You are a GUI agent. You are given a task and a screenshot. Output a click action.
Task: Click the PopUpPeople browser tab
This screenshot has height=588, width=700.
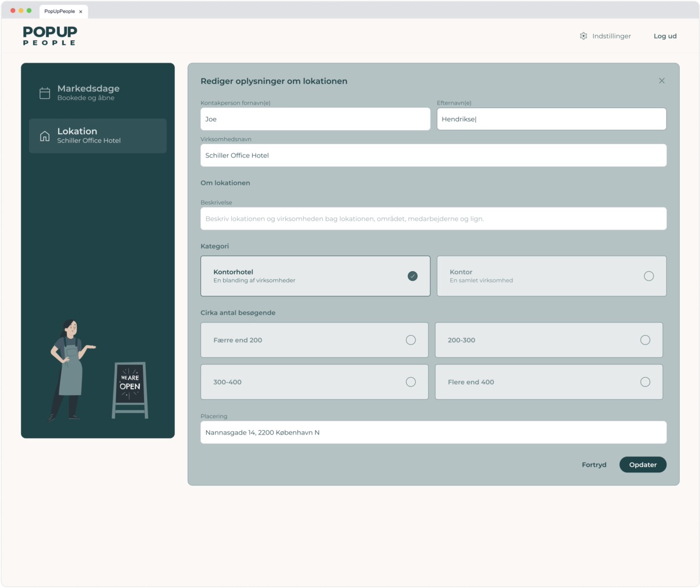(61, 11)
